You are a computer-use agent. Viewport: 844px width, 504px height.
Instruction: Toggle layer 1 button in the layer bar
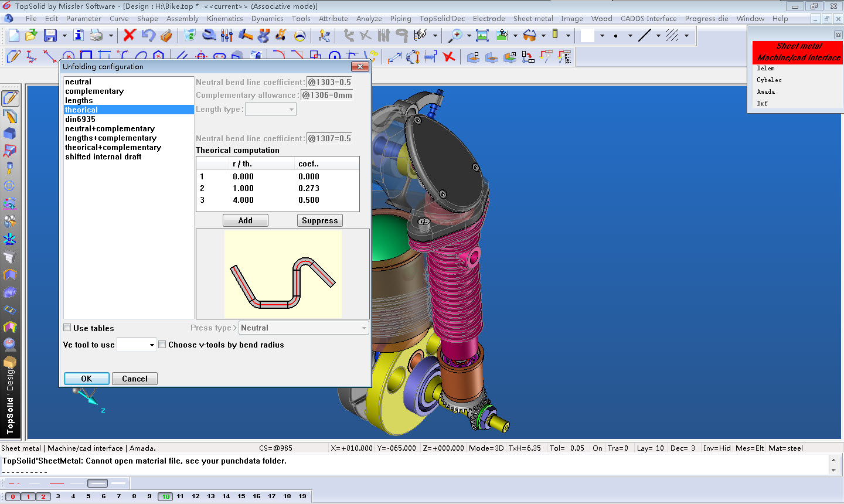pyautogui.click(x=28, y=496)
